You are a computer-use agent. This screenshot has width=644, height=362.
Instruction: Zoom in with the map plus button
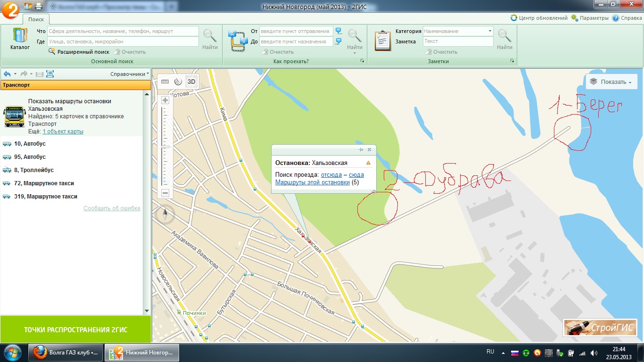[x=165, y=100]
